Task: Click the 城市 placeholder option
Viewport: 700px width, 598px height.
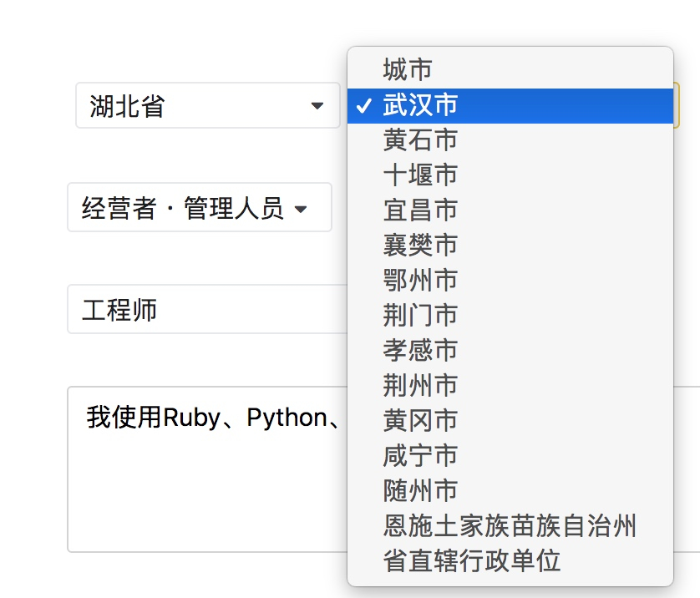Action: [510, 70]
